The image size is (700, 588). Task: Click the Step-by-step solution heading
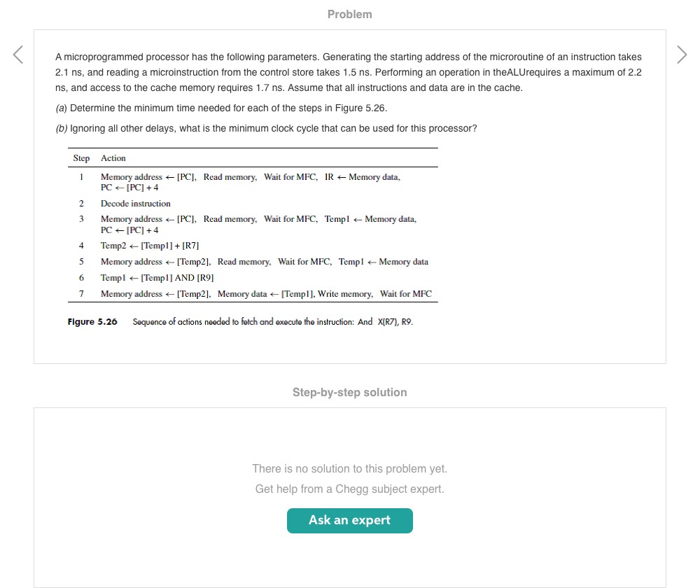click(x=349, y=393)
